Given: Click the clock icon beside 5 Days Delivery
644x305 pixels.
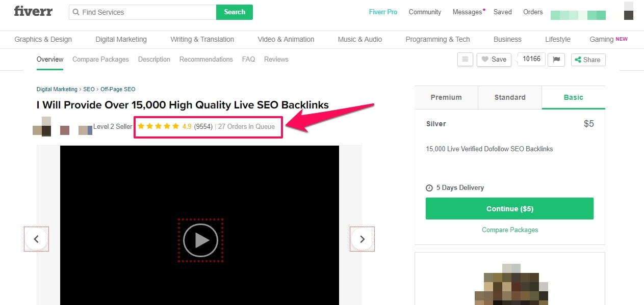Looking at the screenshot, I should (x=429, y=188).
